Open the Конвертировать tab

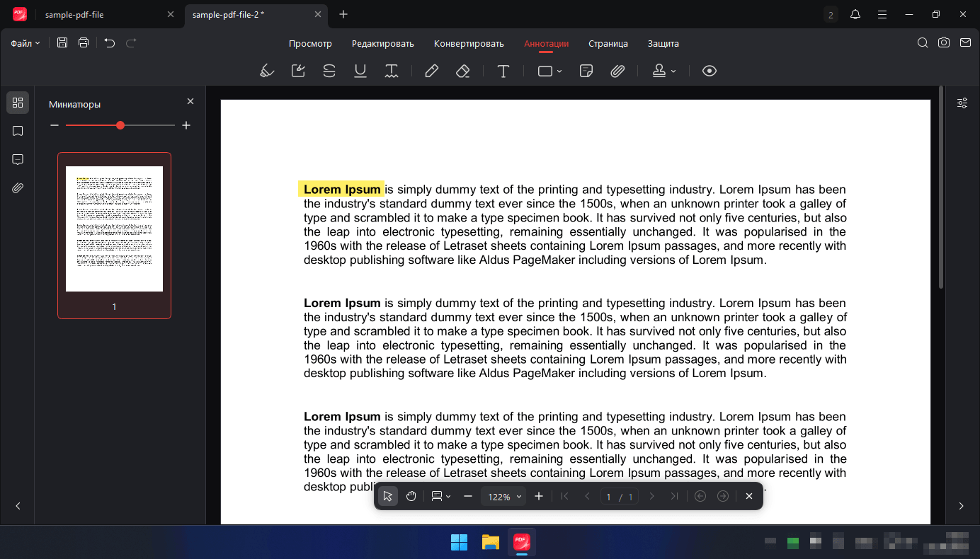click(x=469, y=43)
